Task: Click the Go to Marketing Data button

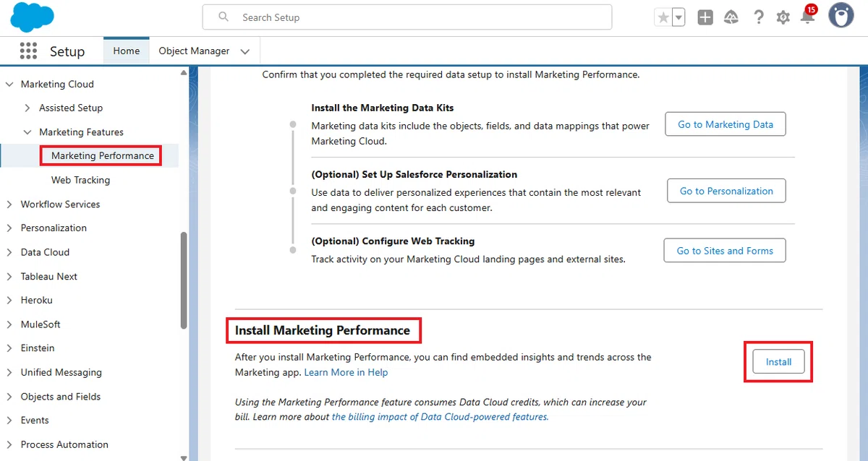Action: pos(726,124)
